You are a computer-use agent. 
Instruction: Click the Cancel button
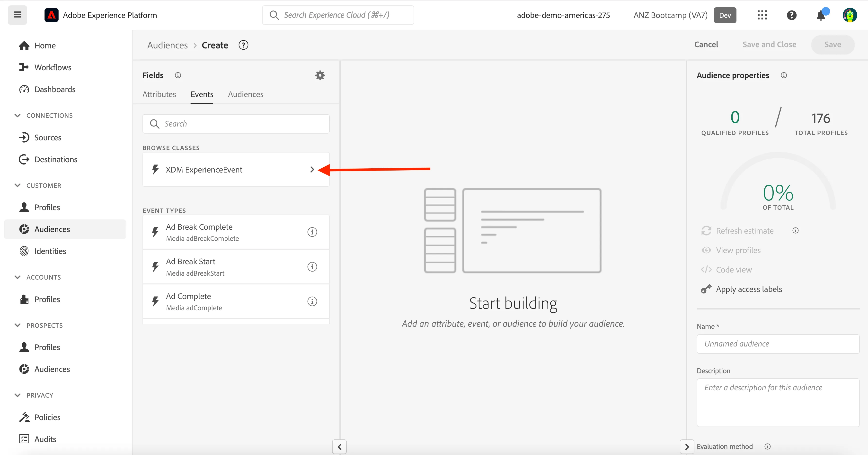pos(706,45)
